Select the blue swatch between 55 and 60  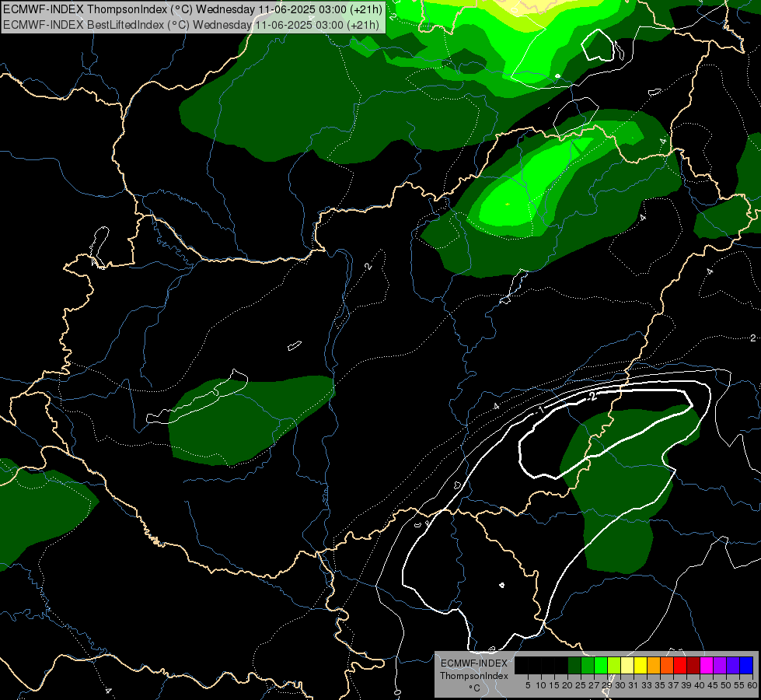point(746,665)
